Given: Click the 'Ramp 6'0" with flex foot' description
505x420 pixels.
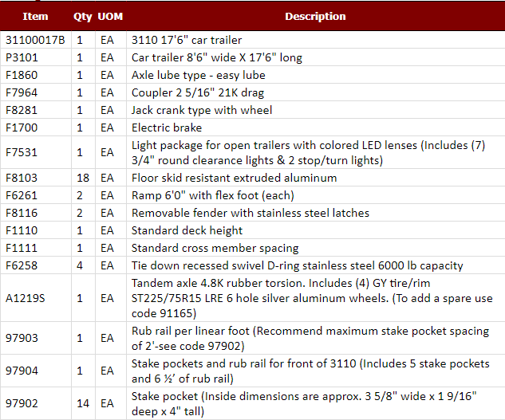Looking at the screenshot, I should (212, 195).
